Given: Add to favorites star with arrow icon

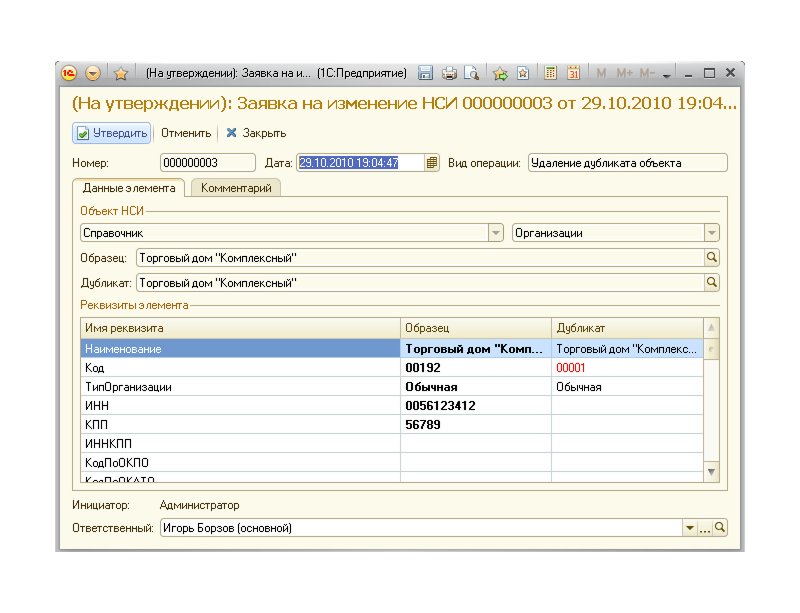Looking at the screenshot, I should tap(501, 73).
